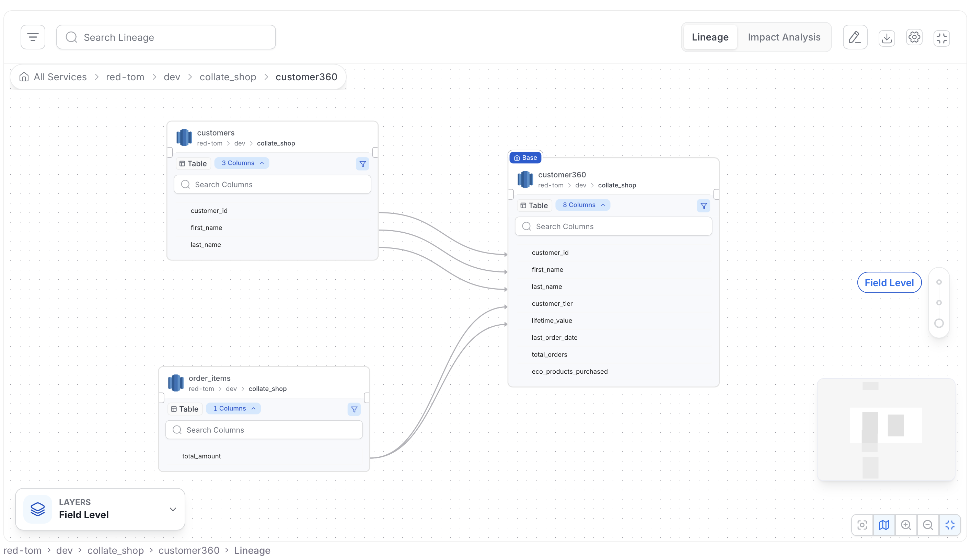Viewport: 972px width, 560px height.
Task: Click the Base badge on customer360
Action: pos(525,158)
